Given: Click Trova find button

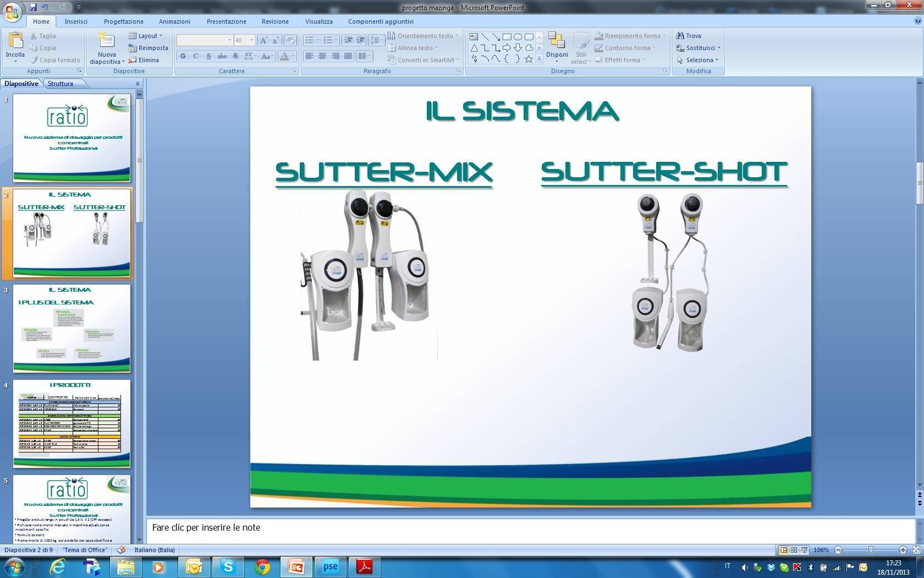Looking at the screenshot, I should pos(689,36).
